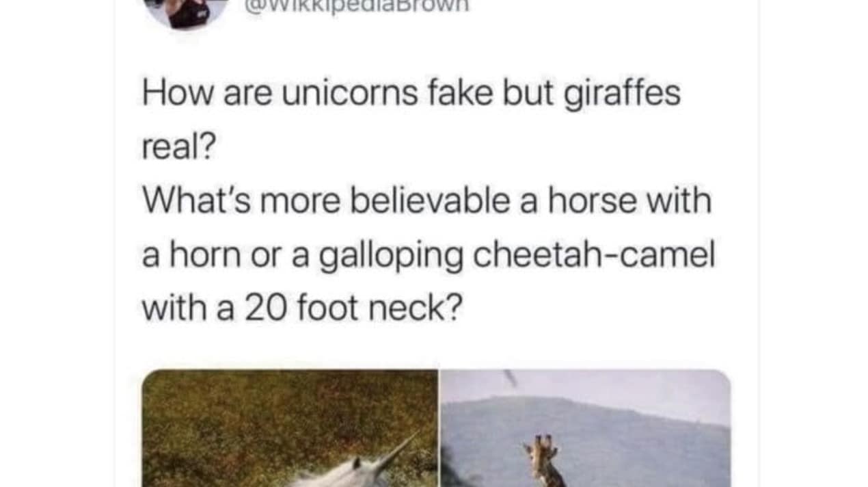The width and height of the screenshot is (868, 487).
Task: Click the phrase 'cheetah-camel' in the tweet
Action: tap(595, 256)
